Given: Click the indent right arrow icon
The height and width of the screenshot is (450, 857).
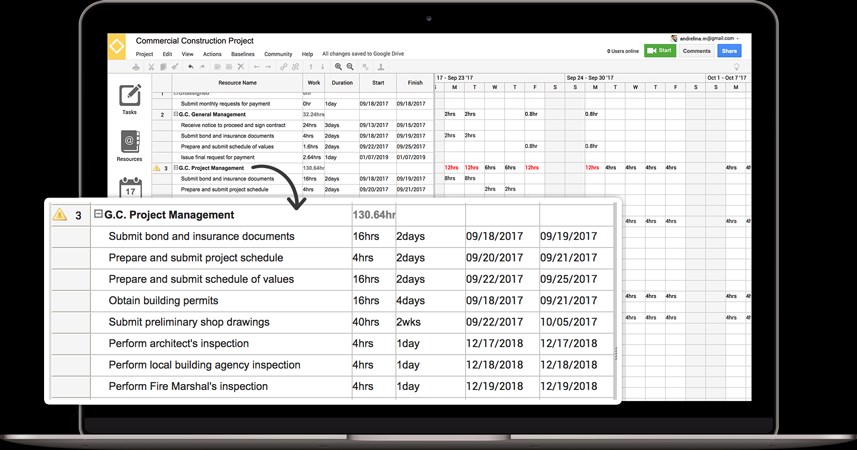Looking at the screenshot, I should pyautogui.click(x=268, y=67).
